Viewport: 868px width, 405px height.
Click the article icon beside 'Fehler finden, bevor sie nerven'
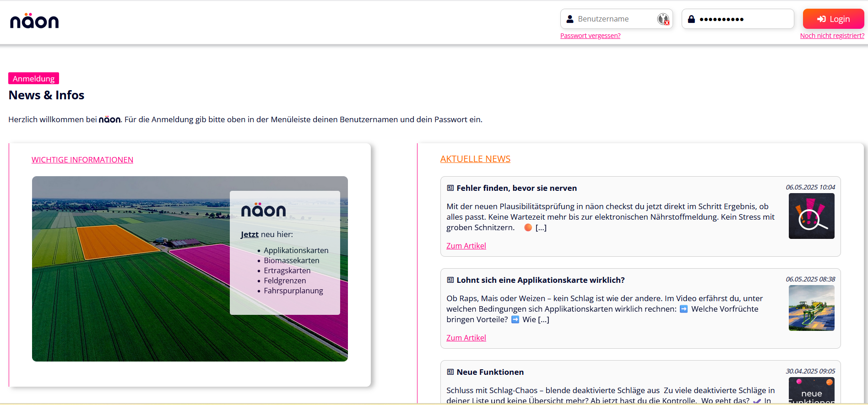click(x=450, y=188)
